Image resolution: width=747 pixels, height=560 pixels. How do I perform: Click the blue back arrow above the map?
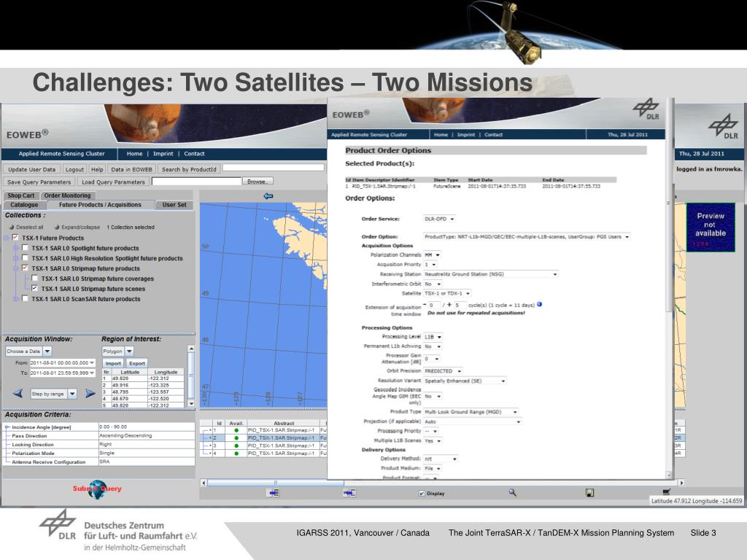[x=268, y=196]
